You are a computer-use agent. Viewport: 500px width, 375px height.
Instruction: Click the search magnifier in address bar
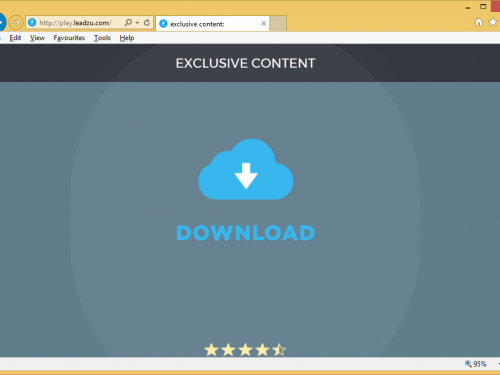[x=128, y=23]
